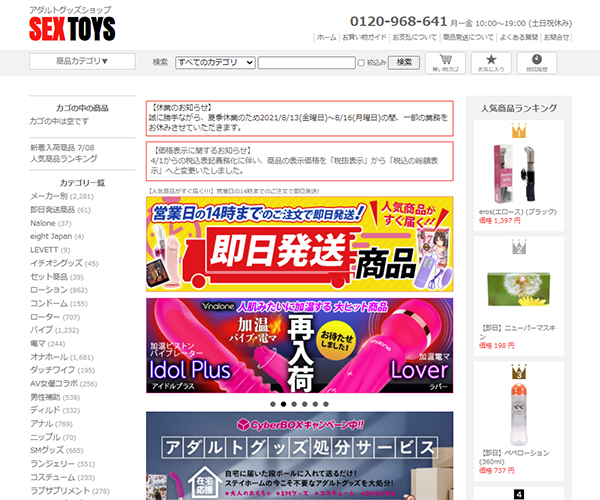
Task: Open イチオシグッズ category
Action: pos(56,263)
